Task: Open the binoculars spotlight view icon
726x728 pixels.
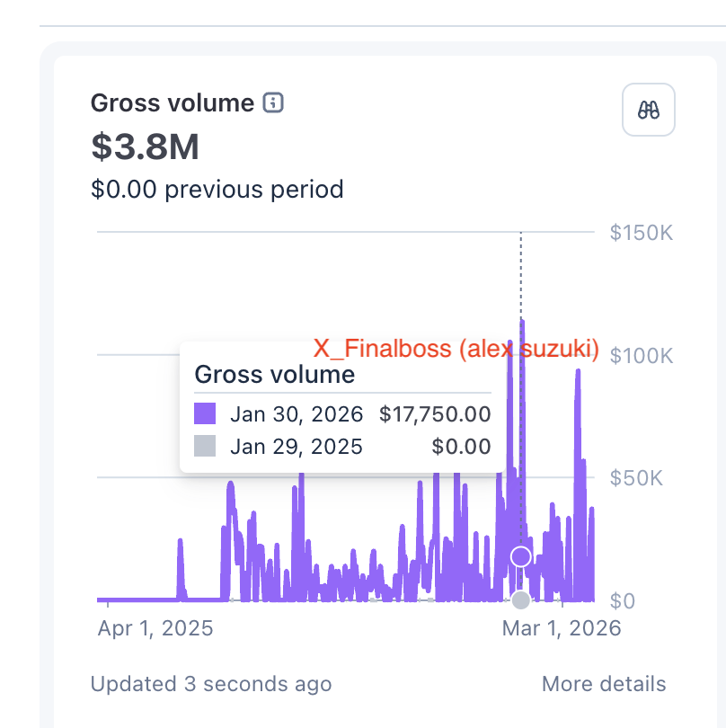Action: pyautogui.click(x=648, y=110)
